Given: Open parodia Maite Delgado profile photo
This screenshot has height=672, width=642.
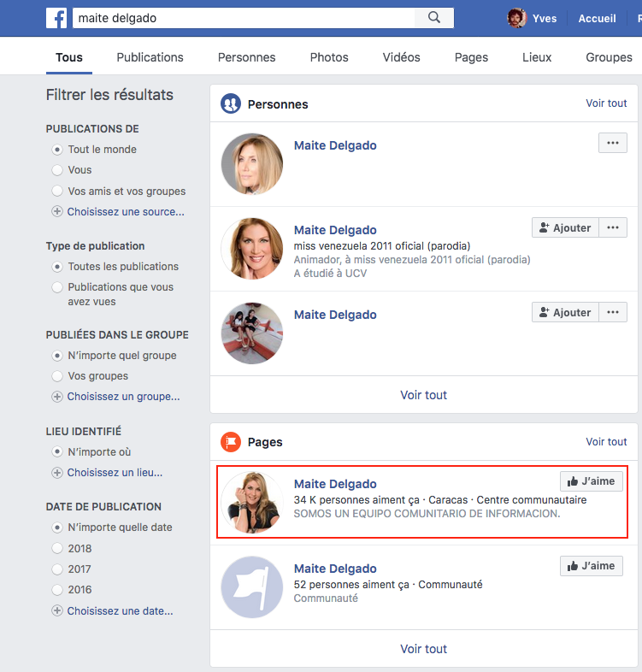Looking at the screenshot, I should click(252, 249).
